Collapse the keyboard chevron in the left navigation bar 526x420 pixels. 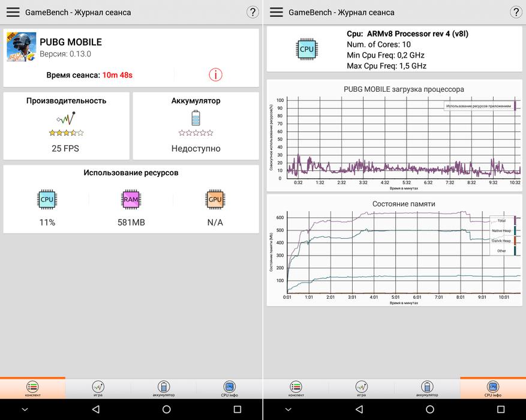coord(25,409)
